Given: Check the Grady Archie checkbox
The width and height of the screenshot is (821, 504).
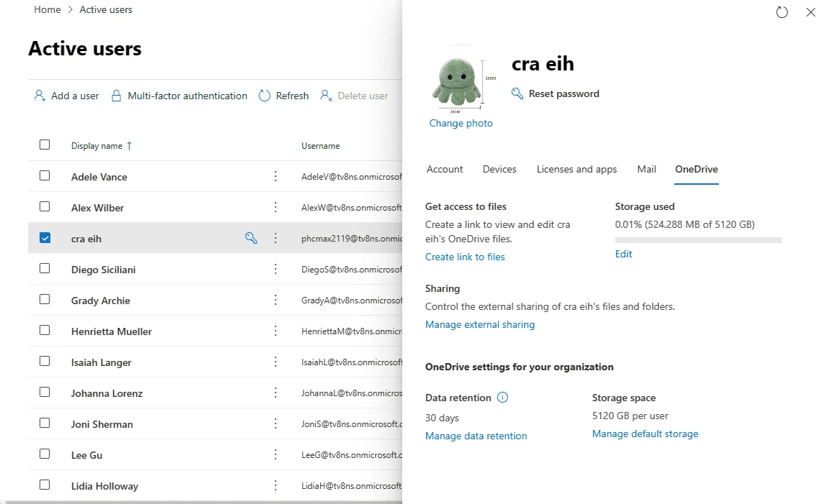Looking at the screenshot, I should [45, 299].
